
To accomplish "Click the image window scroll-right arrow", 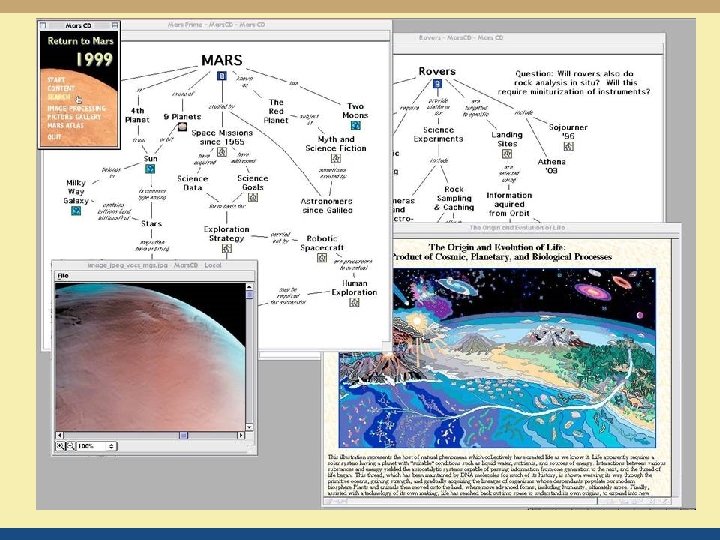I will pyautogui.click(x=241, y=435).
